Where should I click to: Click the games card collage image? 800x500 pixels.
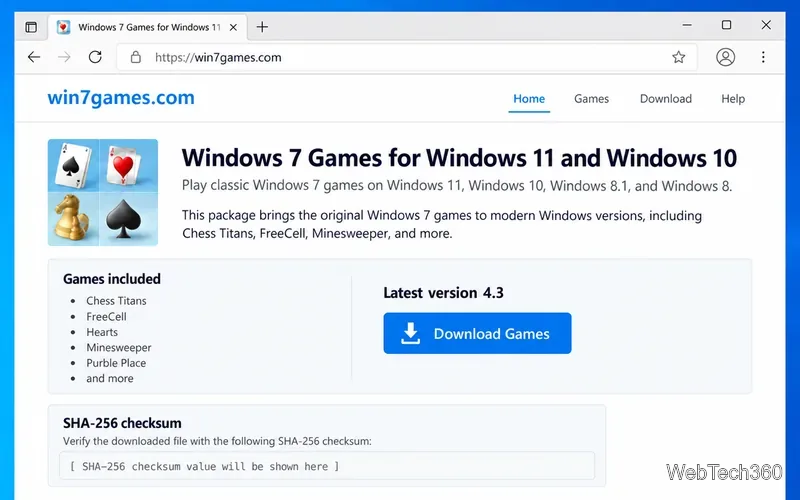tap(103, 192)
